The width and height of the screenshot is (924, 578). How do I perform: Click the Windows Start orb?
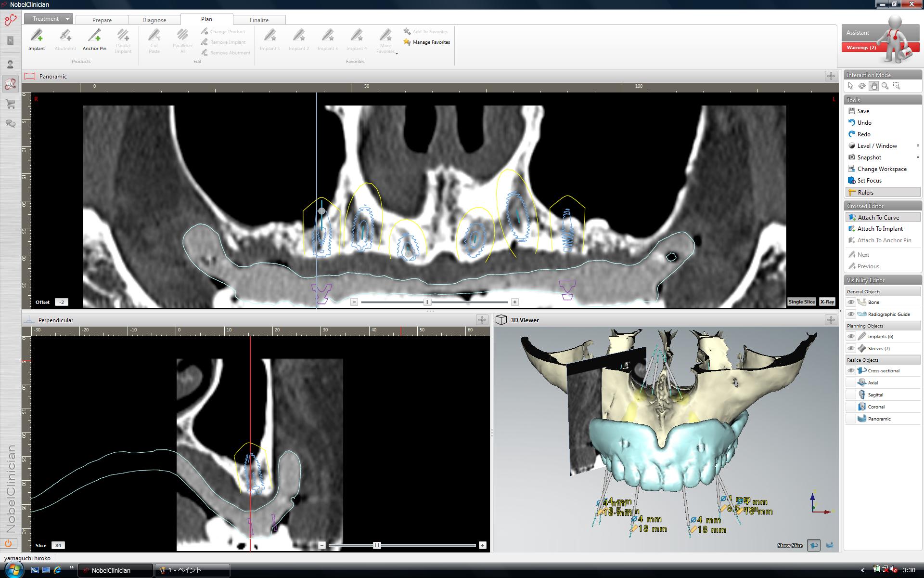tap(13, 569)
